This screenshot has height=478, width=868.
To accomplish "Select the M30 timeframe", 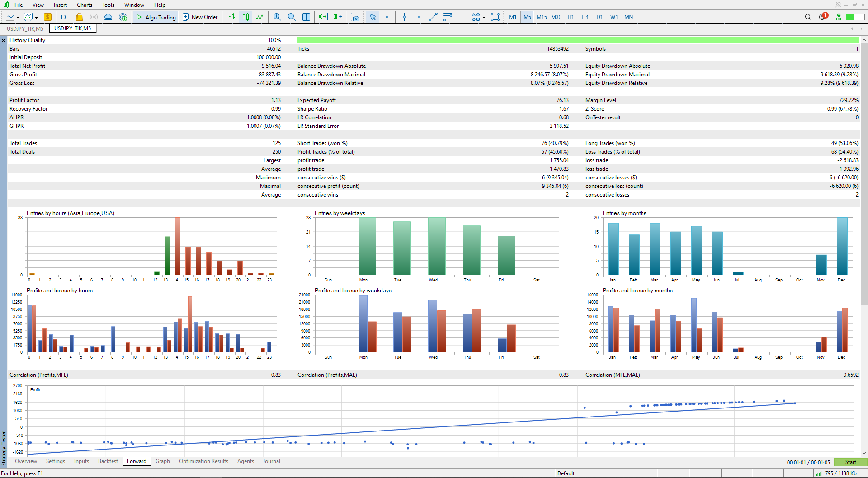I will 556,17.
